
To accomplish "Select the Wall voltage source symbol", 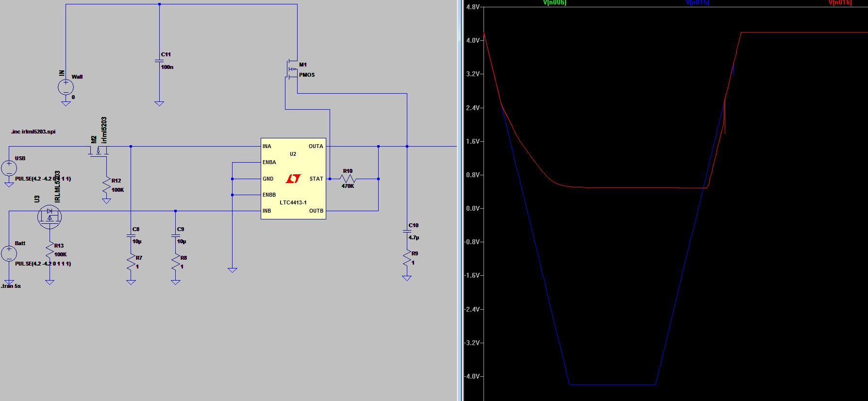I will point(66,87).
